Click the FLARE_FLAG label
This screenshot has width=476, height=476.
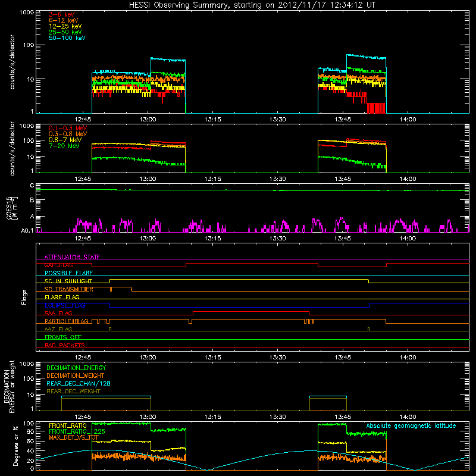(x=62, y=297)
